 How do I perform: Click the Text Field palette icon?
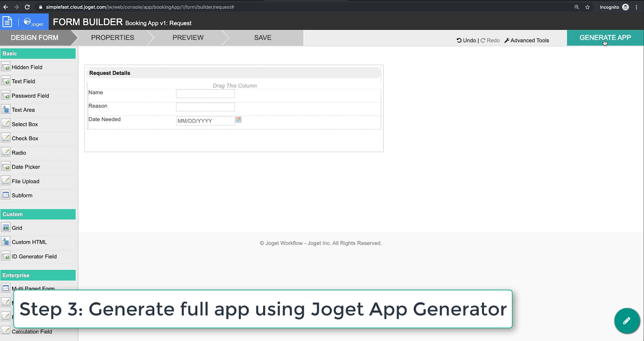(6, 81)
